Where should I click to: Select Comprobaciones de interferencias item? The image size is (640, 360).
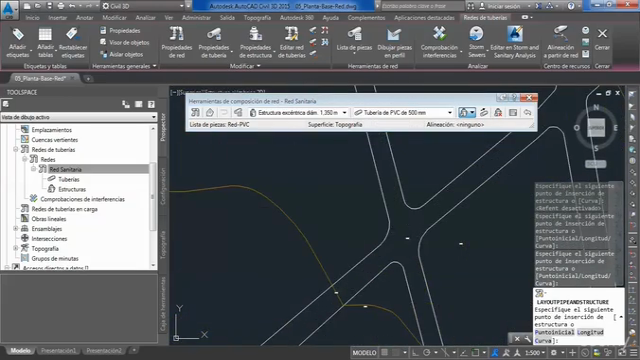pyautogui.click(x=82, y=199)
